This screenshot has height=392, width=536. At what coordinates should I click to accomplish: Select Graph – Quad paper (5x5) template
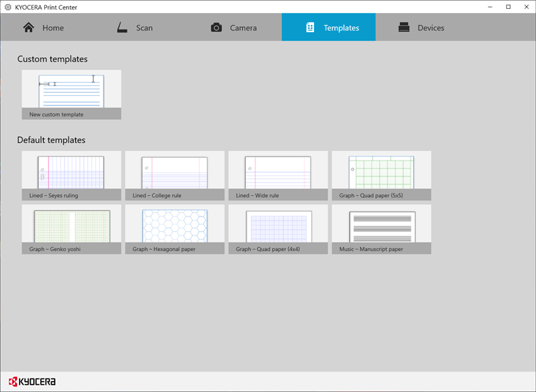[381, 176]
